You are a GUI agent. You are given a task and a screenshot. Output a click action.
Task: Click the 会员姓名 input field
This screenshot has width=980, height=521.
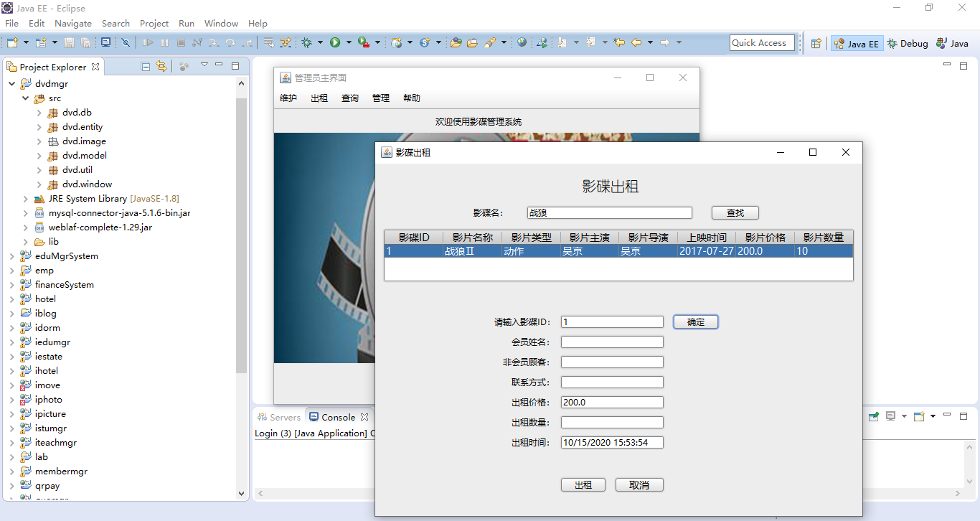pos(612,342)
